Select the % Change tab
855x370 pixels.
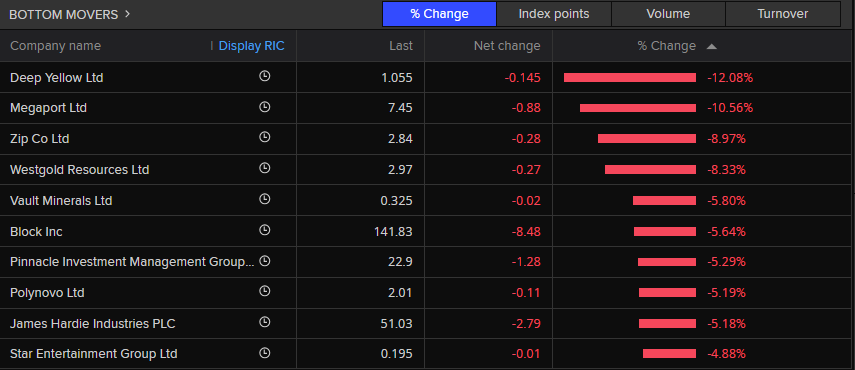pyautogui.click(x=439, y=14)
